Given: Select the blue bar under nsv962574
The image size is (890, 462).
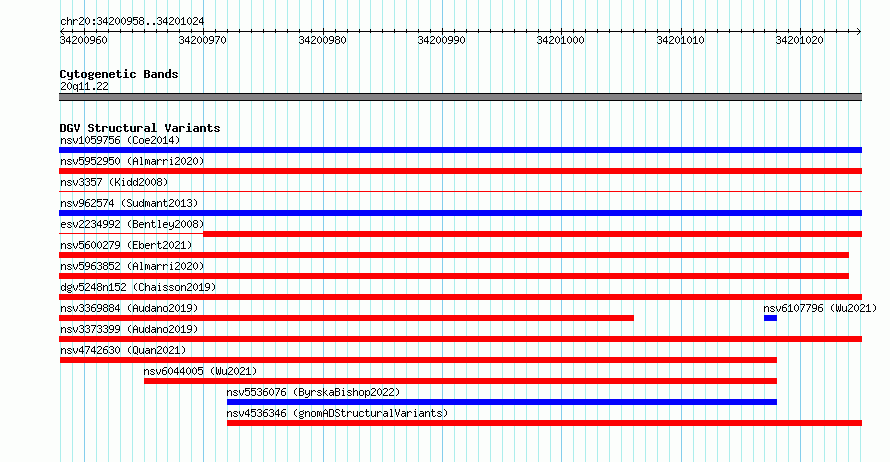Looking at the screenshot, I should pyautogui.click(x=460, y=213).
